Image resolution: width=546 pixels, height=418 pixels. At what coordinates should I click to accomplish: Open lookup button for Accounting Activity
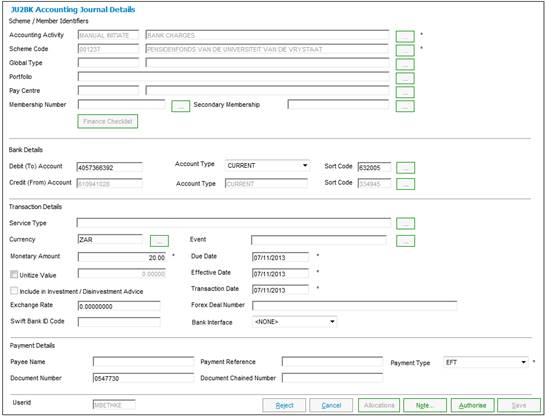point(405,36)
